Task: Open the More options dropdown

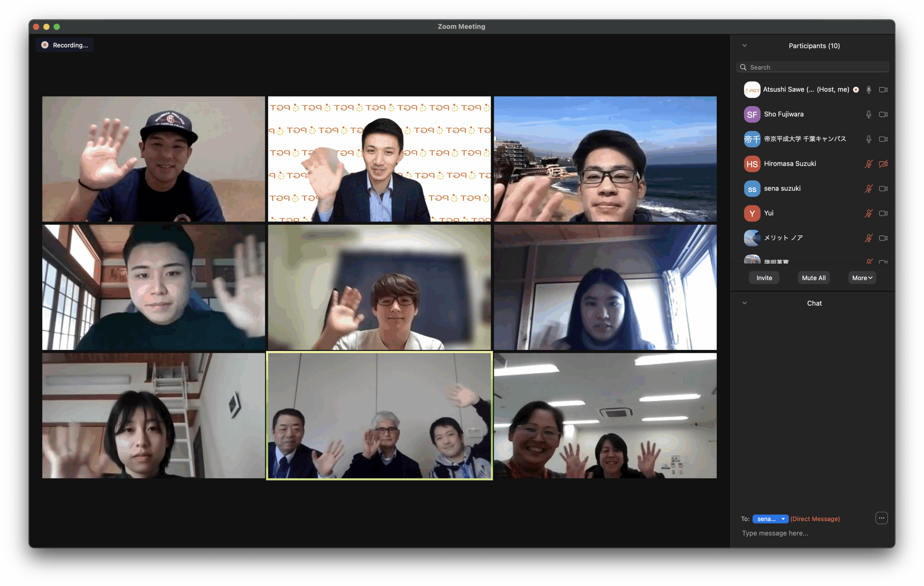Action: [862, 277]
